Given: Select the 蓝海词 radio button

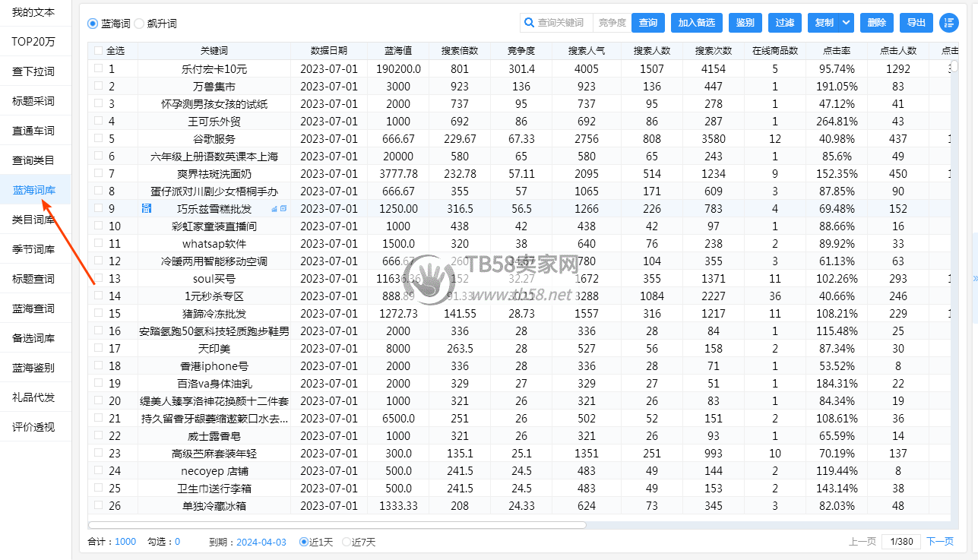Looking at the screenshot, I should click(x=93, y=24).
